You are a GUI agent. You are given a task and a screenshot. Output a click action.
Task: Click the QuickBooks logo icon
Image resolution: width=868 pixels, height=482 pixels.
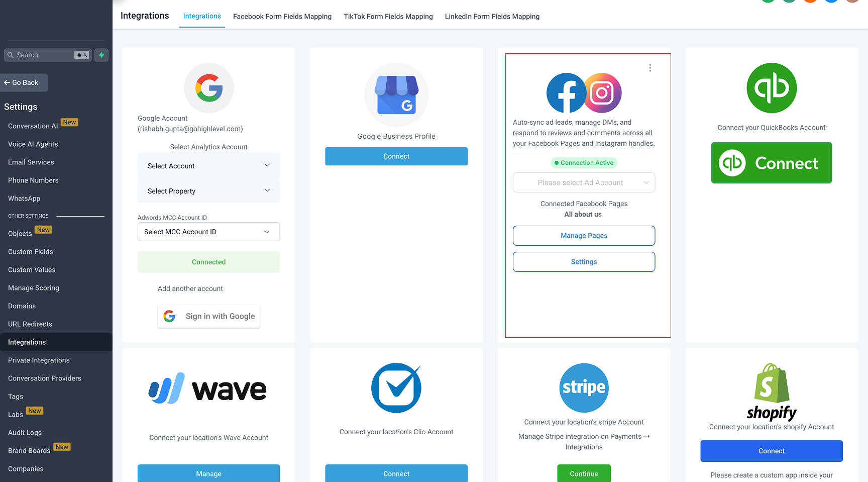tap(772, 88)
